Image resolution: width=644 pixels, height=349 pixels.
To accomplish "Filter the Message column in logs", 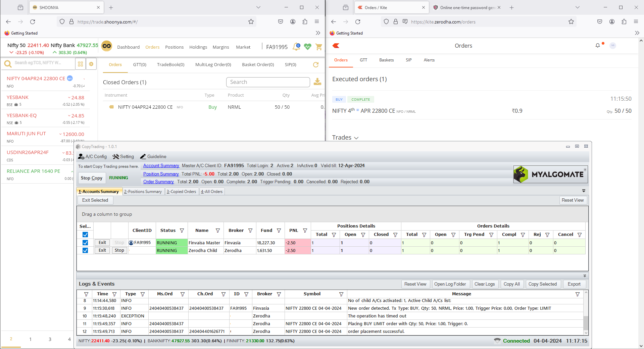I will coord(577,294).
